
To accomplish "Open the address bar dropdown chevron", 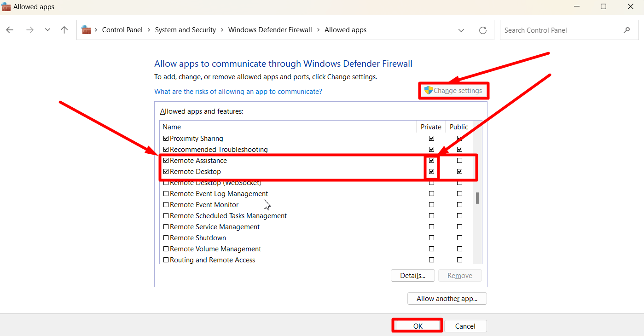I will click(461, 30).
